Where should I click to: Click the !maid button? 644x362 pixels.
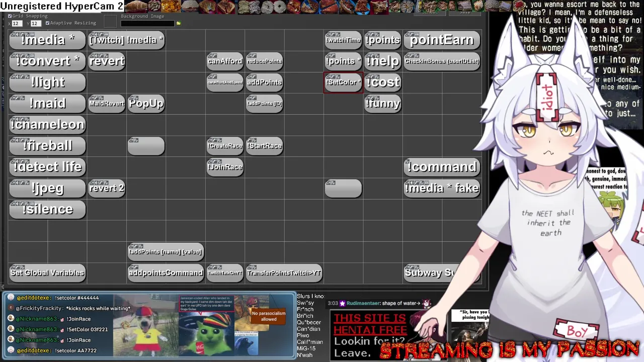click(x=48, y=104)
